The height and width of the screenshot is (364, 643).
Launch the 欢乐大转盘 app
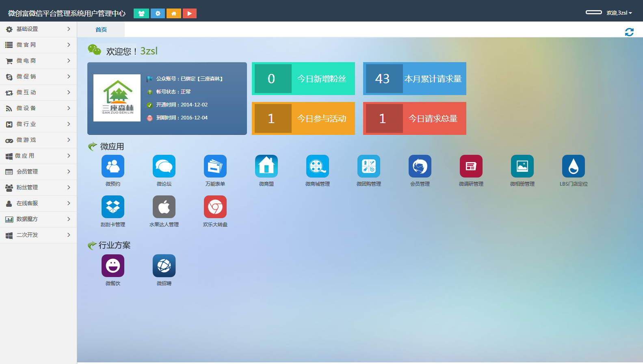[215, 207]
